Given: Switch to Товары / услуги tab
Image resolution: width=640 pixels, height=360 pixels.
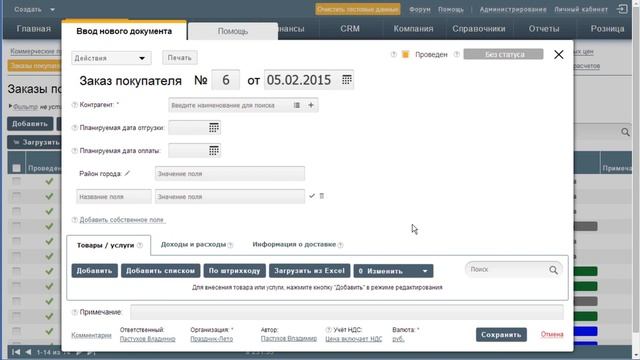Looking at the screenshot, I should point(109,245).
